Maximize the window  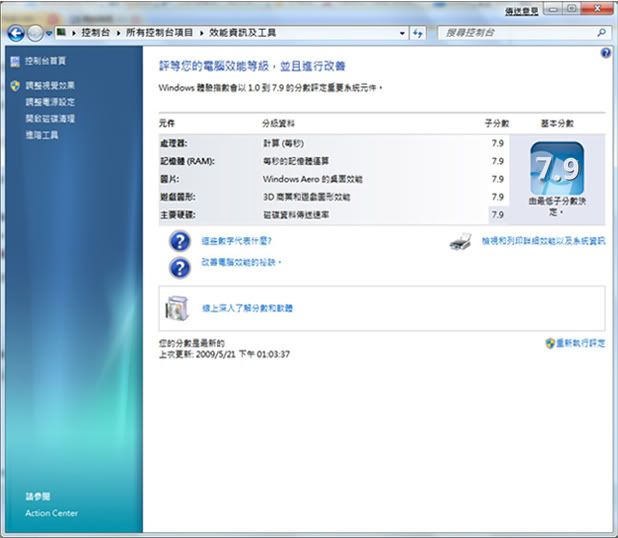pos(571,9)
